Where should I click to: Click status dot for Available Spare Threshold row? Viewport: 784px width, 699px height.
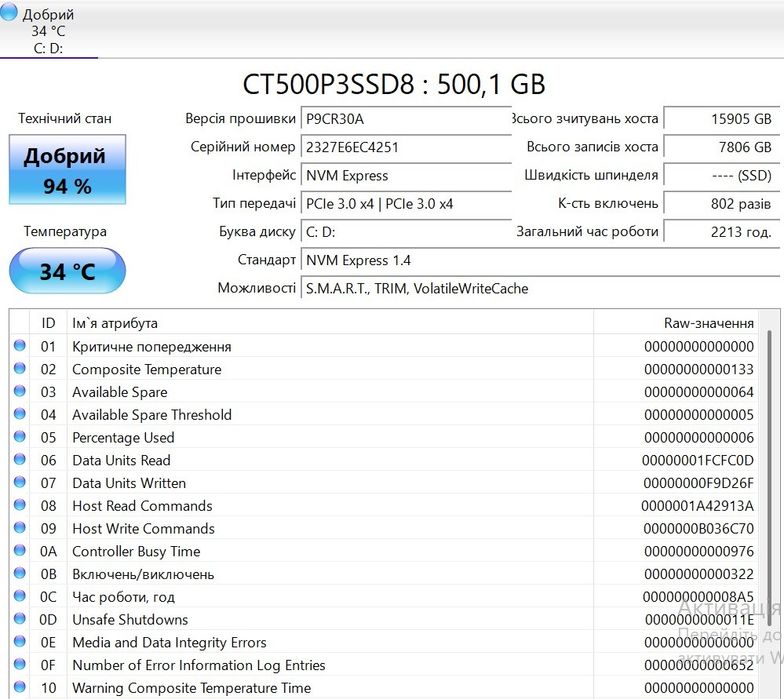pyautogui.click(x=20, y=414)
